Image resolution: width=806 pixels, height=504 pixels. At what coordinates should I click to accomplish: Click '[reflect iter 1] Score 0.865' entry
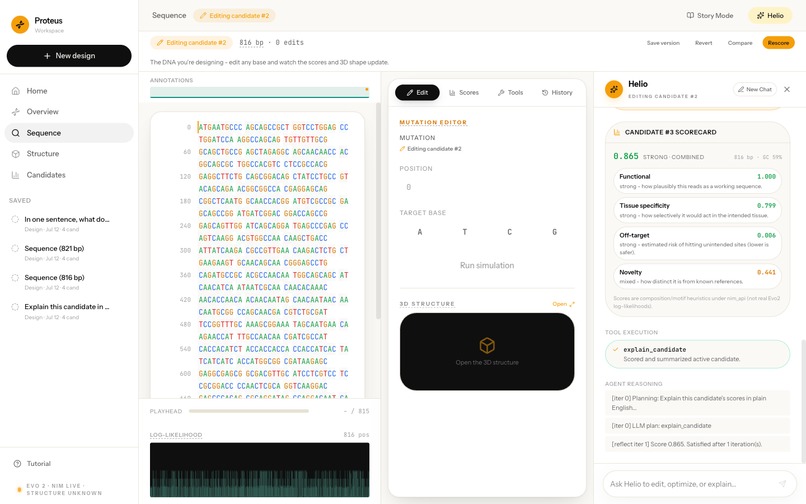point(697,444)
